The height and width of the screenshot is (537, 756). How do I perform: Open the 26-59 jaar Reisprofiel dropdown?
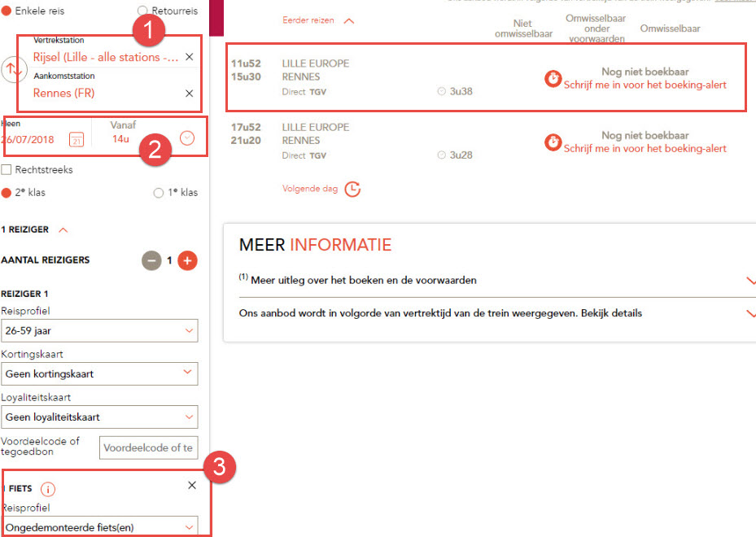99,331
